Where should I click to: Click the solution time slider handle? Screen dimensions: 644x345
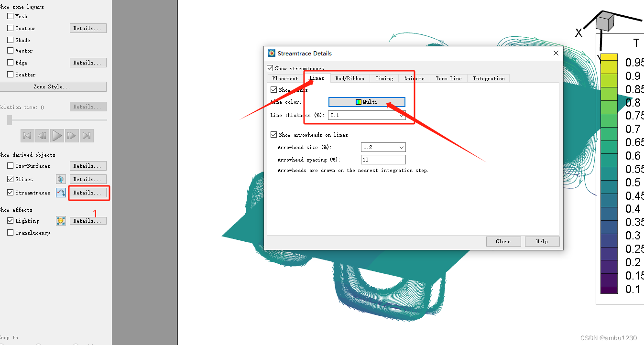tap(10, 120)
